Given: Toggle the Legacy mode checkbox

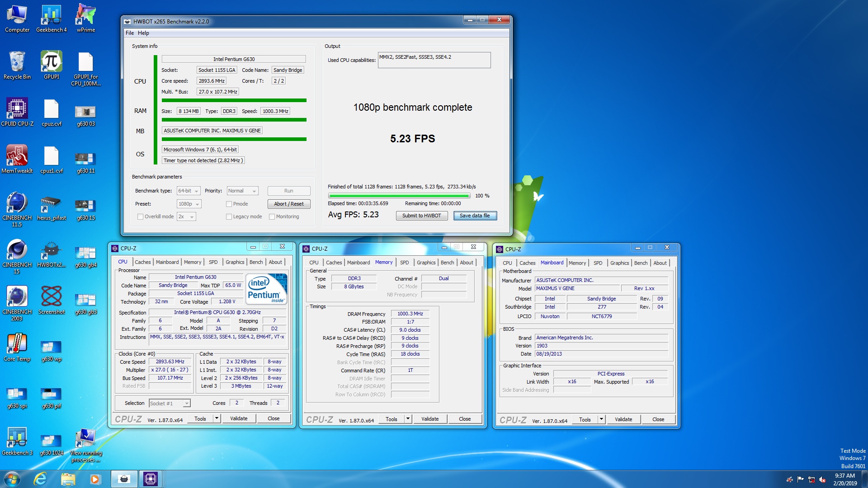Looking at the screenshot, I should (229, 217).
